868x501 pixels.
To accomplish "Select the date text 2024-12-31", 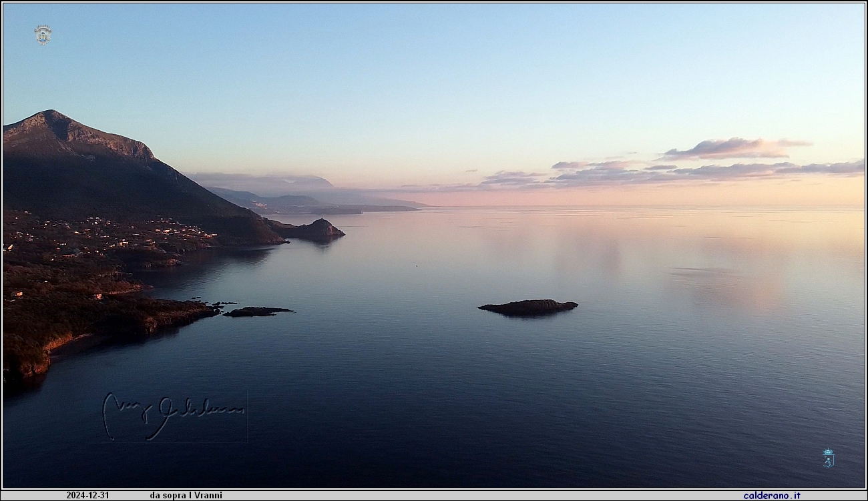I will pos(87,496).
